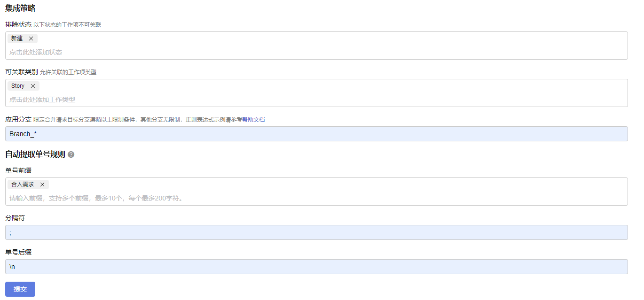This screenshot has height=300, width=644.
Task: Add a status via 点击此处添加状态
Action: [36, 52]
